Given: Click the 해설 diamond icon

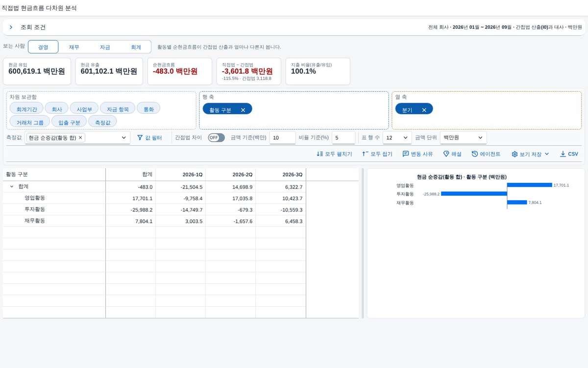Looking at the screenshot, I should [446, 154].
